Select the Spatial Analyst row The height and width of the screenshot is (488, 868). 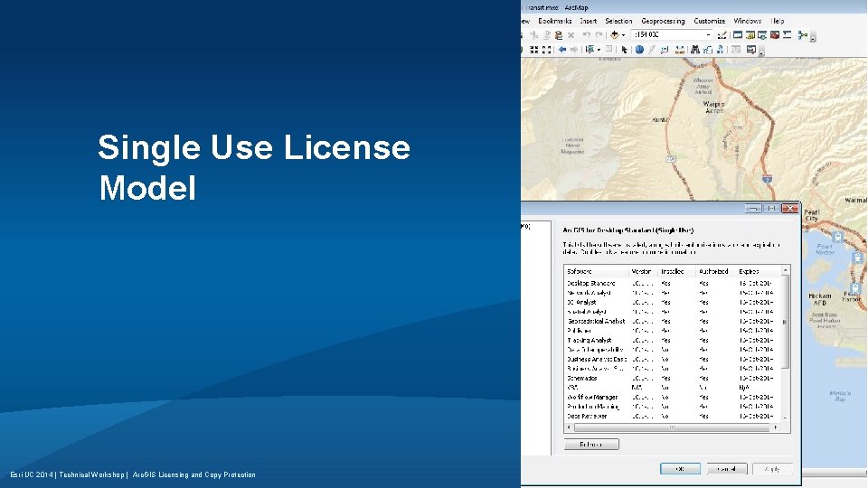pyautogui.click(x=672, y=312)
